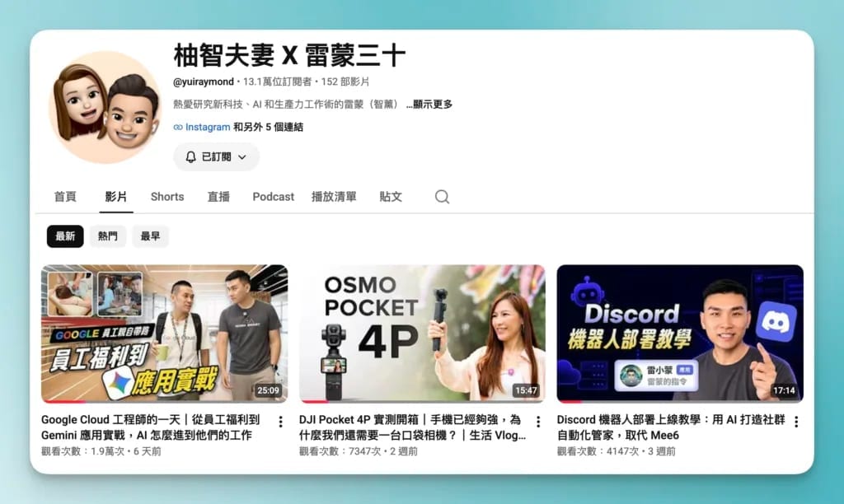
Task: Open the DJI Pocket 4P 實測開箱 video title
Action: (412, 427)
